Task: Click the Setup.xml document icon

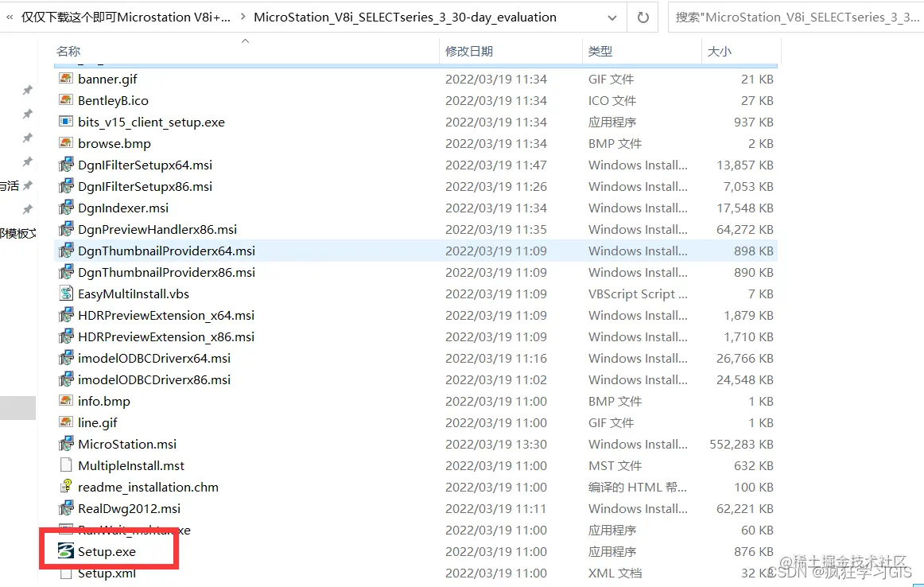Action: coord(66,573)
